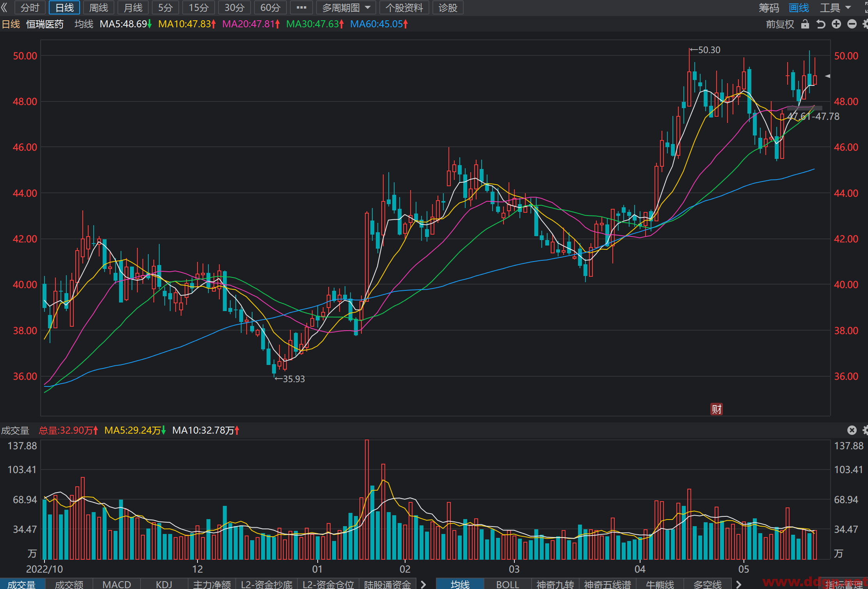Open the 多周期图 dropdown
Viewport: 868px width, 589px height.
tap(346, 7)
